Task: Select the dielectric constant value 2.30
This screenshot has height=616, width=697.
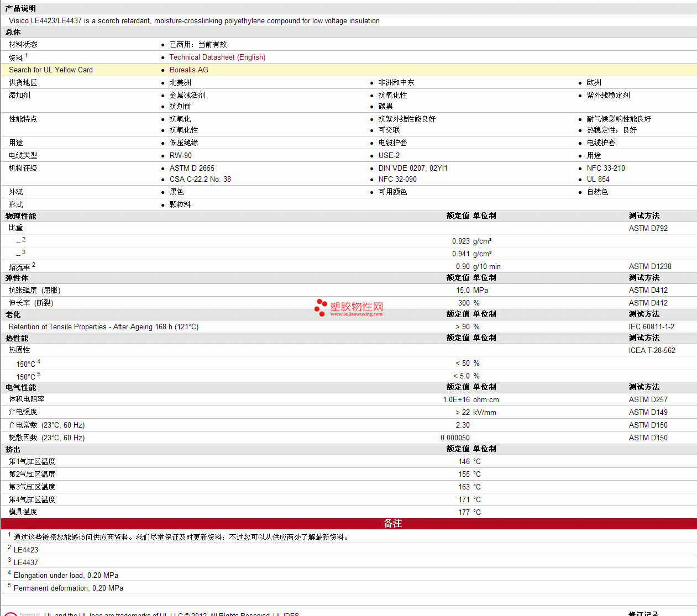Action: tap(463, 425)
